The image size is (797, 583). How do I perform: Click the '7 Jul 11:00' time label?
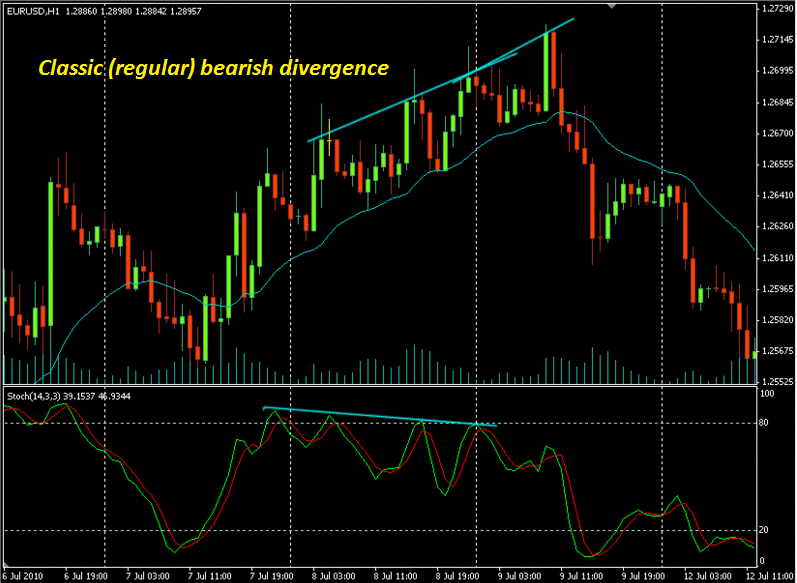(210, 577)
